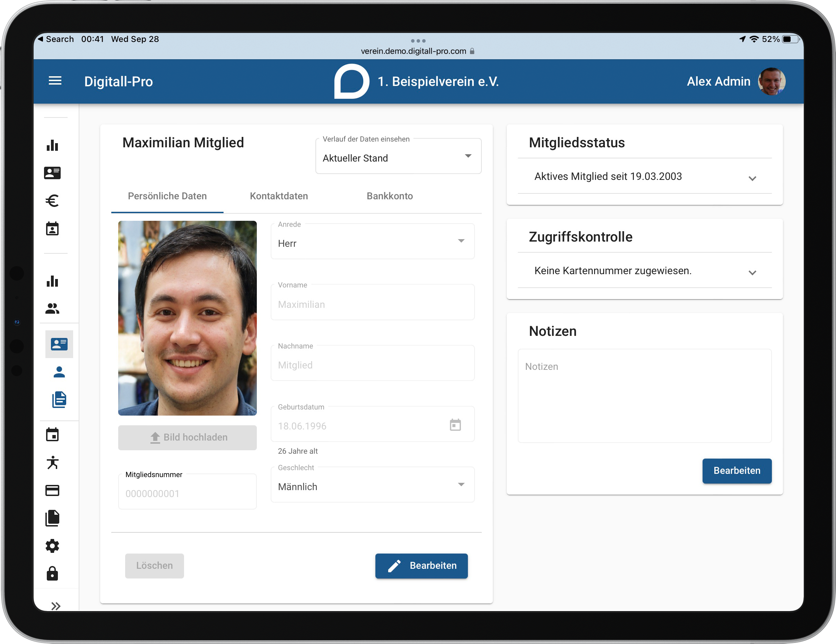Expand Keine Kartennummer zugewiesen row

pyautogui.click(x=645, y=270)
